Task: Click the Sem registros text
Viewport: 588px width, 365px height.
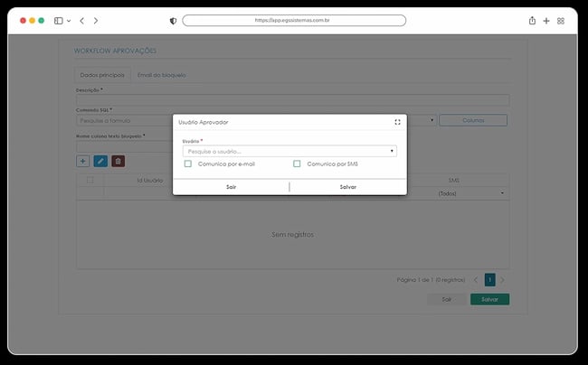Action: coord(292,235)
